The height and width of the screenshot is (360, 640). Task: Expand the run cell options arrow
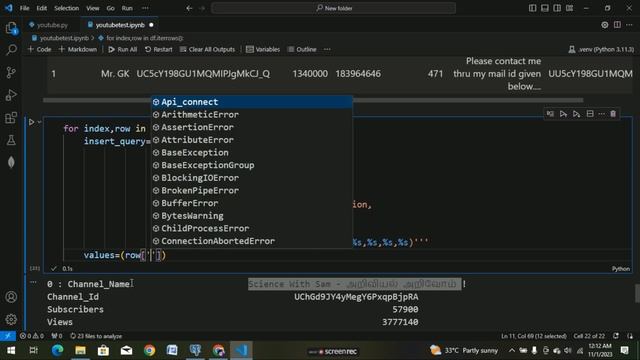pos(40,122)
